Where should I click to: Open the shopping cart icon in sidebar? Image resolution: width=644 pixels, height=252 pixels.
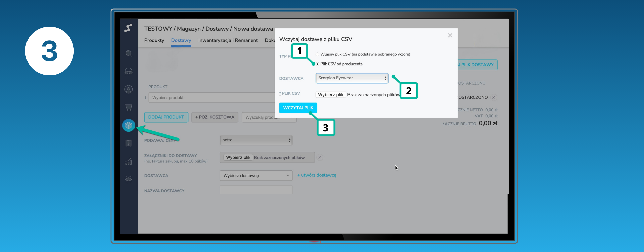coord(129,108)
